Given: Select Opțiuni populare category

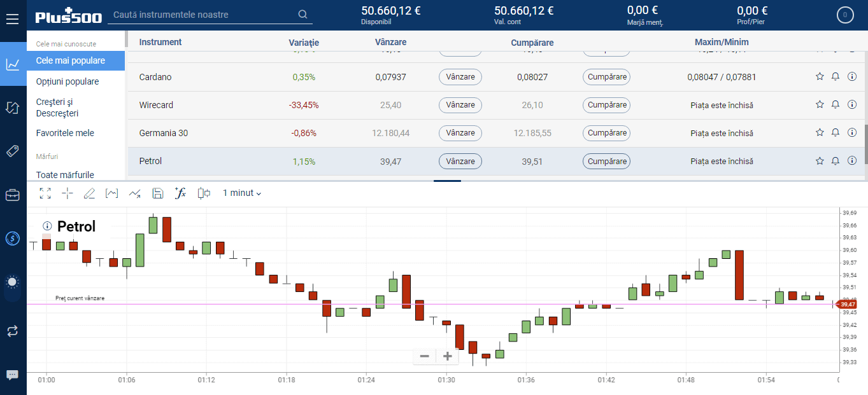Looking at the screenshot, I should pyautogui.click(x=68, y=81).
